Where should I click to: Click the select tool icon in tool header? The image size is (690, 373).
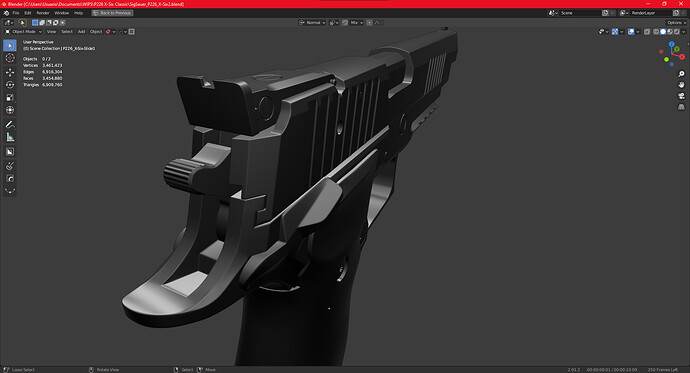(x=22, y=23)
